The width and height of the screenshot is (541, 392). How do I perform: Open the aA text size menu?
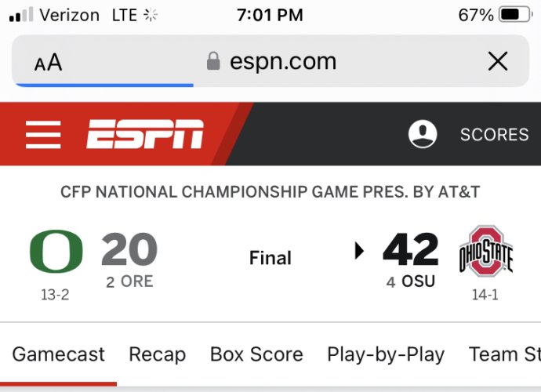pos(49,63)
